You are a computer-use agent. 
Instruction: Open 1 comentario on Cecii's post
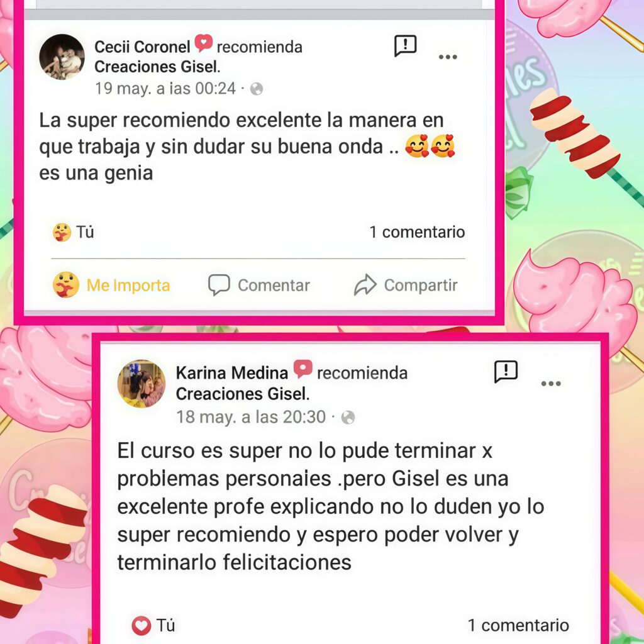click(x=417, y=232)
